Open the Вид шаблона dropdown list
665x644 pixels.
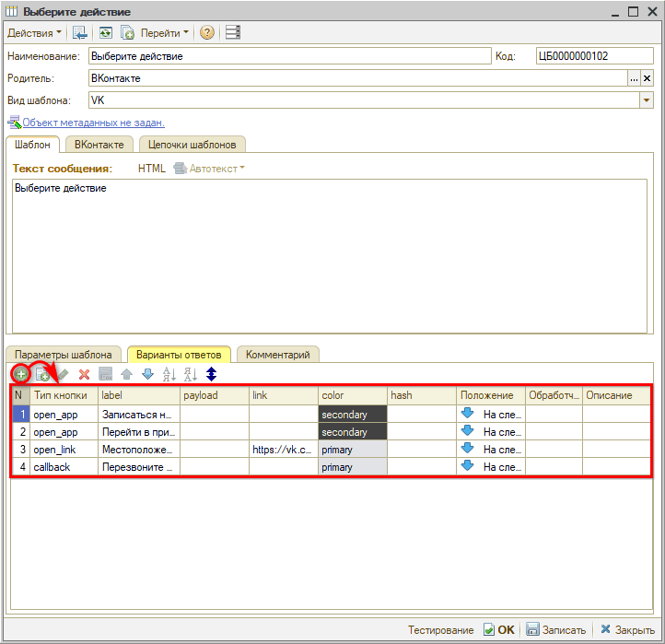[646, 100]
